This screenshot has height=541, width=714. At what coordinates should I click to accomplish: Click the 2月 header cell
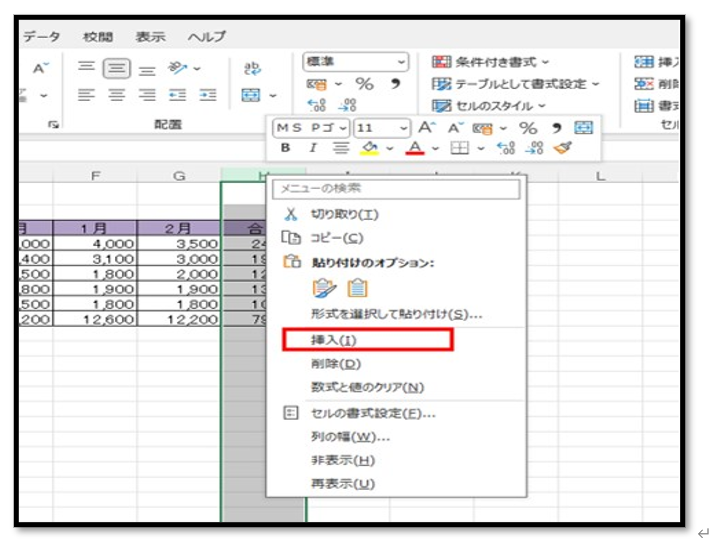point(178,228)
